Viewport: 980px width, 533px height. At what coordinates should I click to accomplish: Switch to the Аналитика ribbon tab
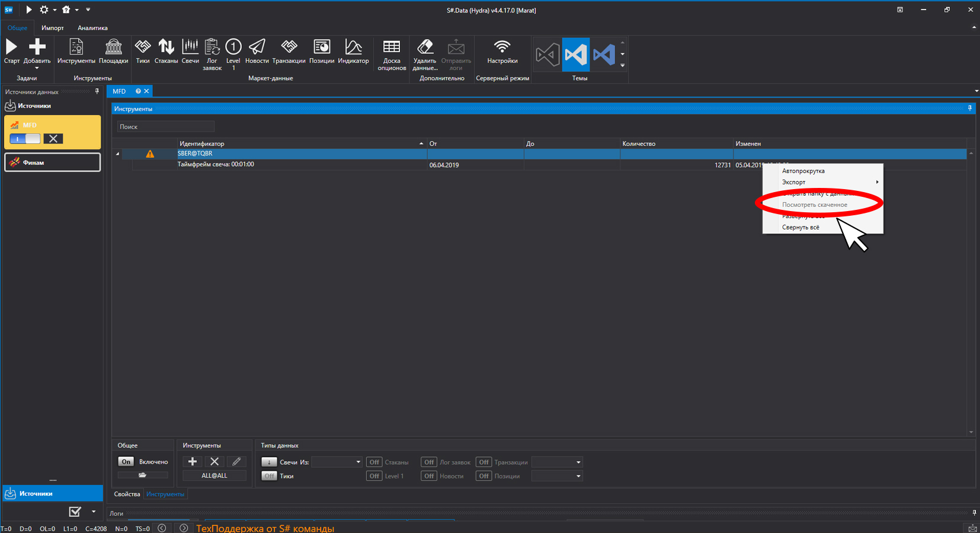[x=92, y=28]
